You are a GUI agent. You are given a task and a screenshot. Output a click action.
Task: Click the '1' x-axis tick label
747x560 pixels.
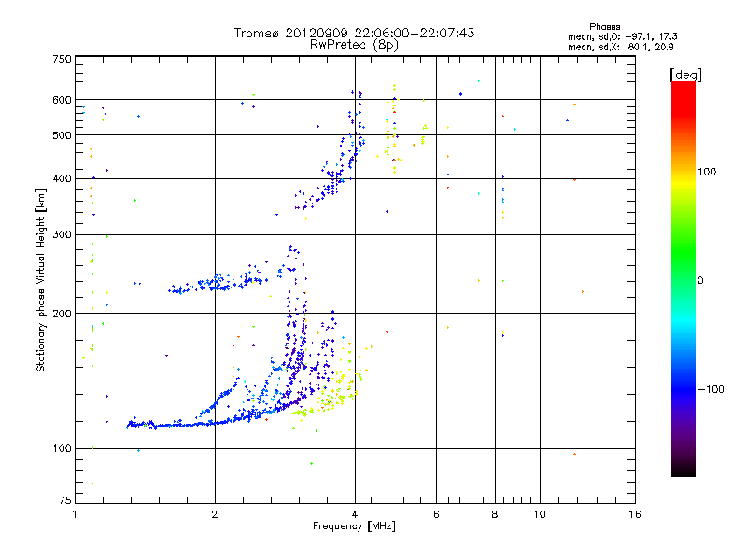75,514
